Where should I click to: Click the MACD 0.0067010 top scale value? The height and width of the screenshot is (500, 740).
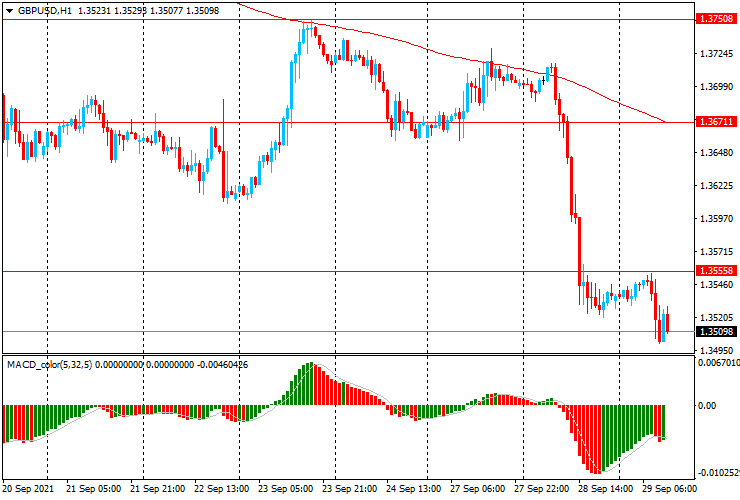pyautogui.click(x=718, y=364)
